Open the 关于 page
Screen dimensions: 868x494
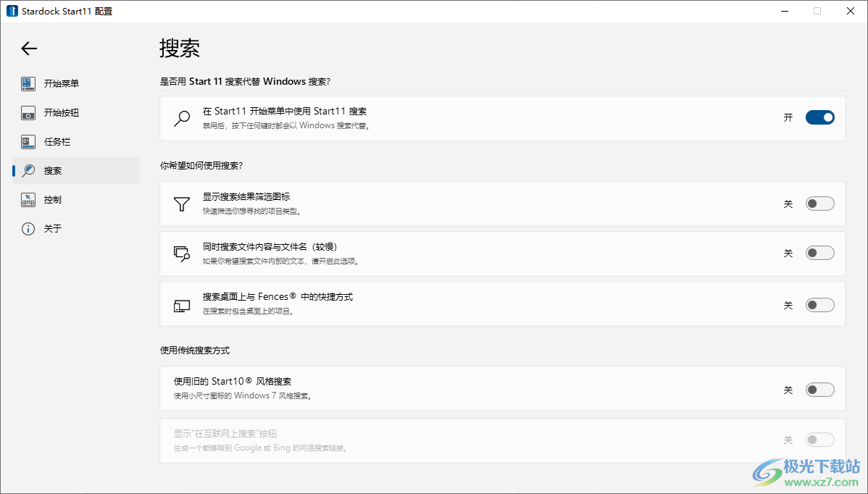pos(76,229)
